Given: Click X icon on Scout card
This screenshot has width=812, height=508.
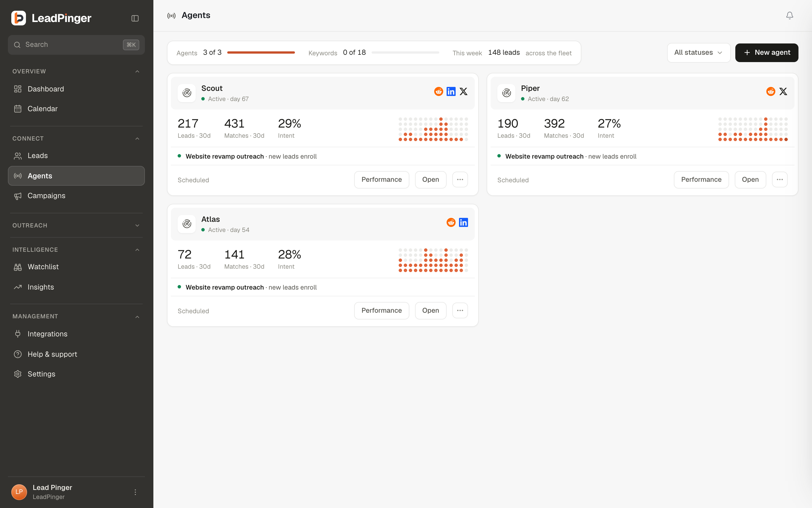Looking at the screenshot, I should [464, 91].
